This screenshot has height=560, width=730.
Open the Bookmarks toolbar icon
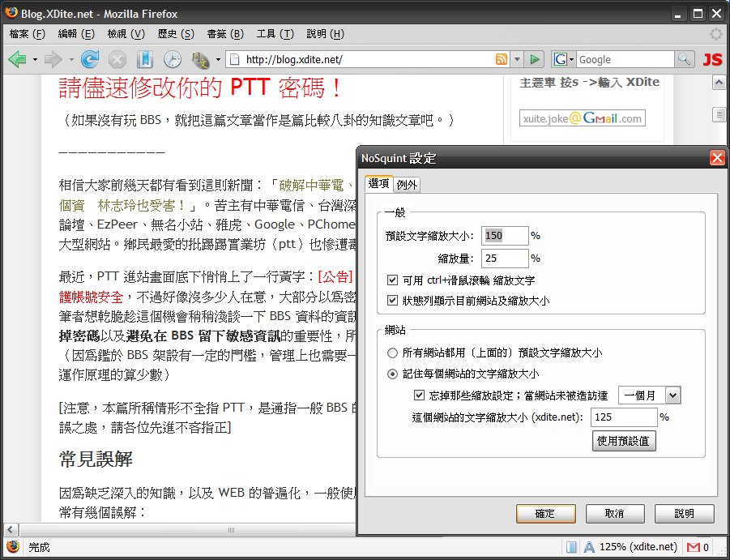[x=144, y=59]
